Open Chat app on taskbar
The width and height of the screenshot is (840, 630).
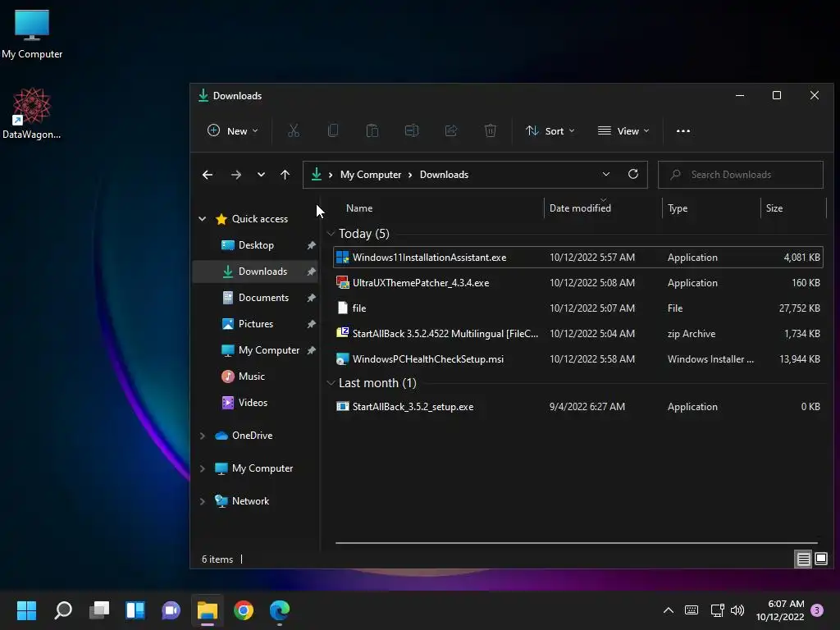(x=171, y=610)
